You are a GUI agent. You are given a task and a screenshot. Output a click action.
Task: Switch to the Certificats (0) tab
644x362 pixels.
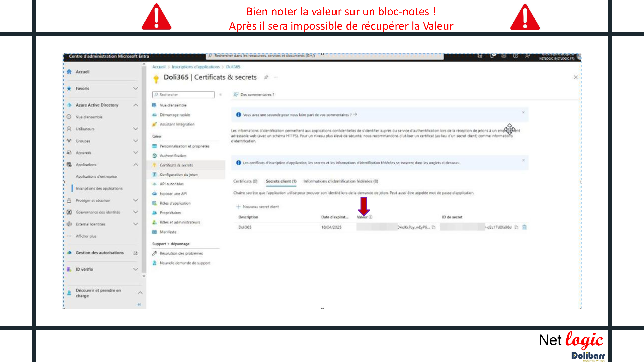245,181
